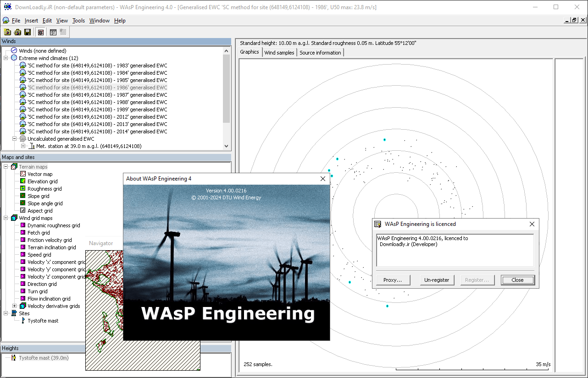Click the Aspect grid icon
This screenshot has width=588, height=378.
[x=23, y=211]
